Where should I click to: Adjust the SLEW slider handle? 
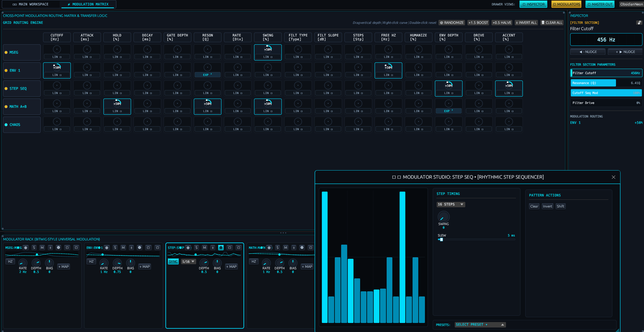point(441,240)
